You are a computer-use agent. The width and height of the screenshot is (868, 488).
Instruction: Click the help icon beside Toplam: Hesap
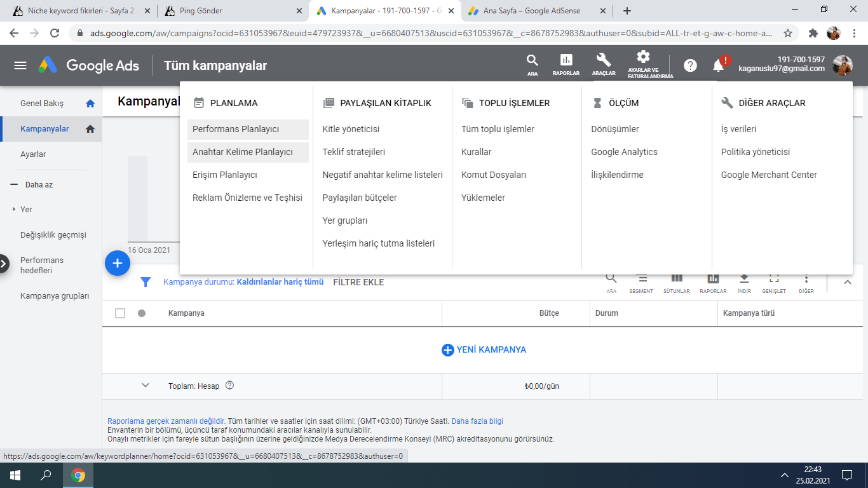pos(230,386)
